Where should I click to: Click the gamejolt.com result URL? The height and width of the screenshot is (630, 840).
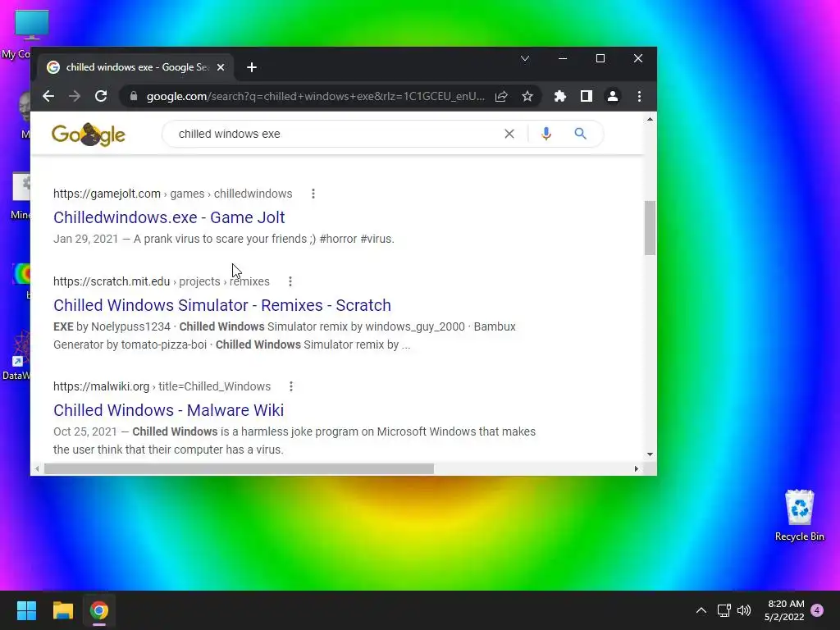[x=172, y=194]
